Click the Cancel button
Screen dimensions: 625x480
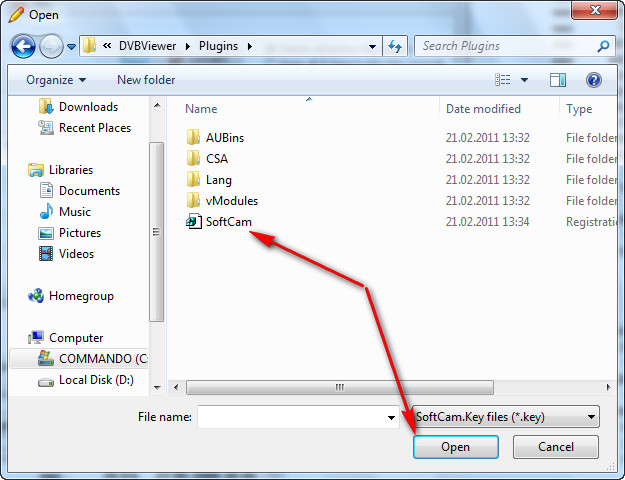pyautogui.click(x=556, y=447)
